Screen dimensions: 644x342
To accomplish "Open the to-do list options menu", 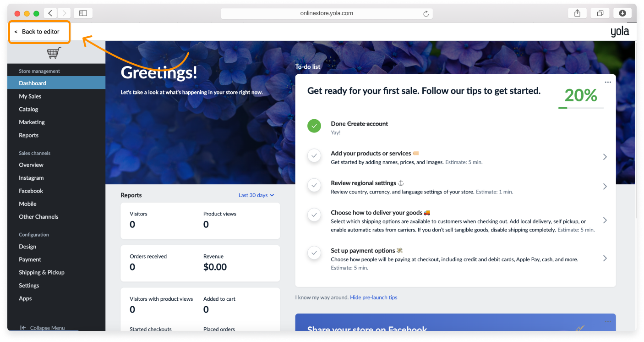I will pos(608,82).
